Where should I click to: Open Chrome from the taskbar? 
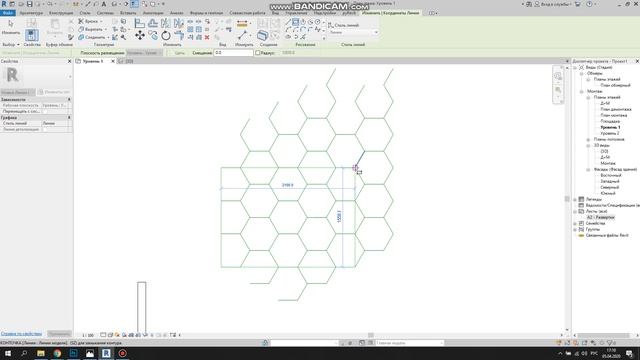click(x=57, y=353)
